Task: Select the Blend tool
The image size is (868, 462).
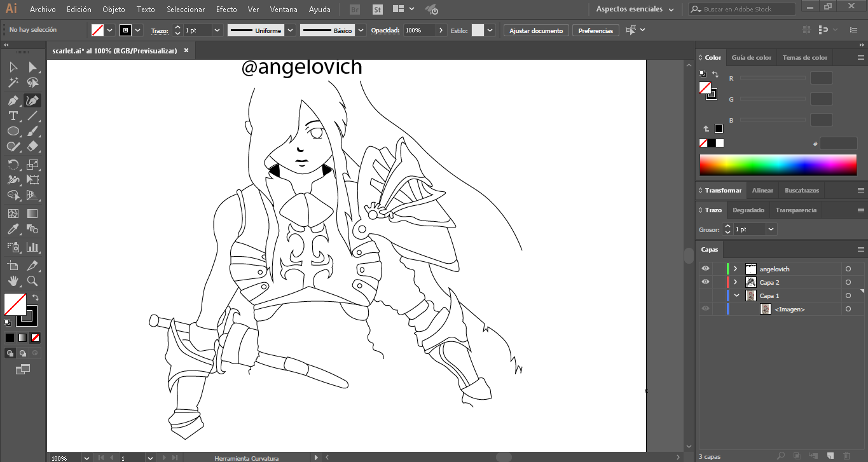Action: [32, 229]
